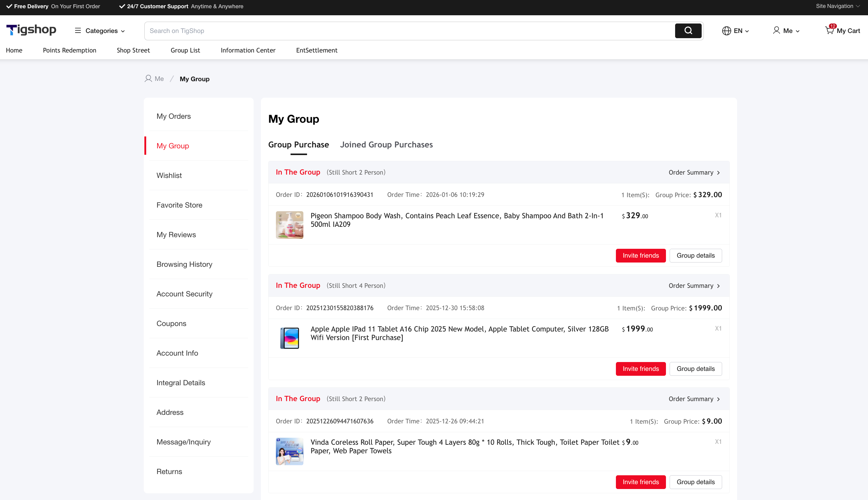
Task: Switch to Joined Group Purchases tab
Action: point(386,145)
